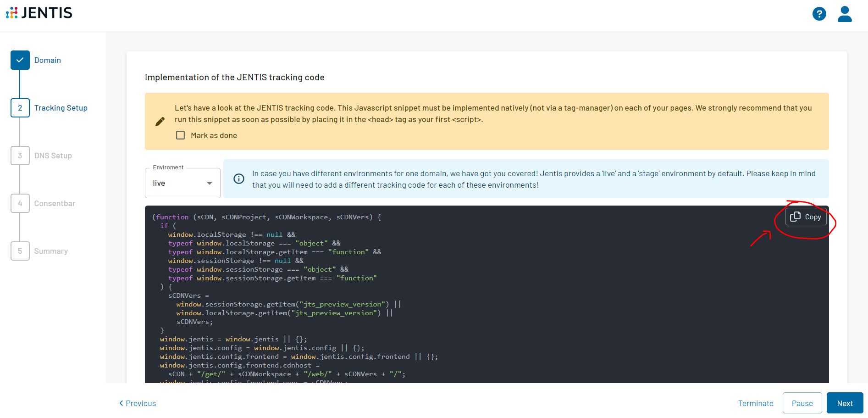Tick the Mark as done checkbox
The width and height of the screenshot is (868, 418).
[x=181, y=135]
